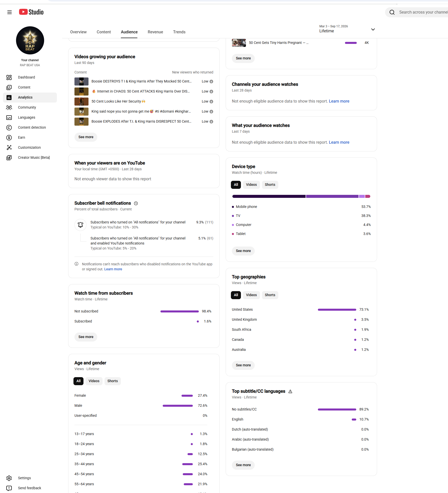This screenshot has width=448, height=493.
Task: Select the Shorts filter in Age and gender
Action: pos(113,381)
